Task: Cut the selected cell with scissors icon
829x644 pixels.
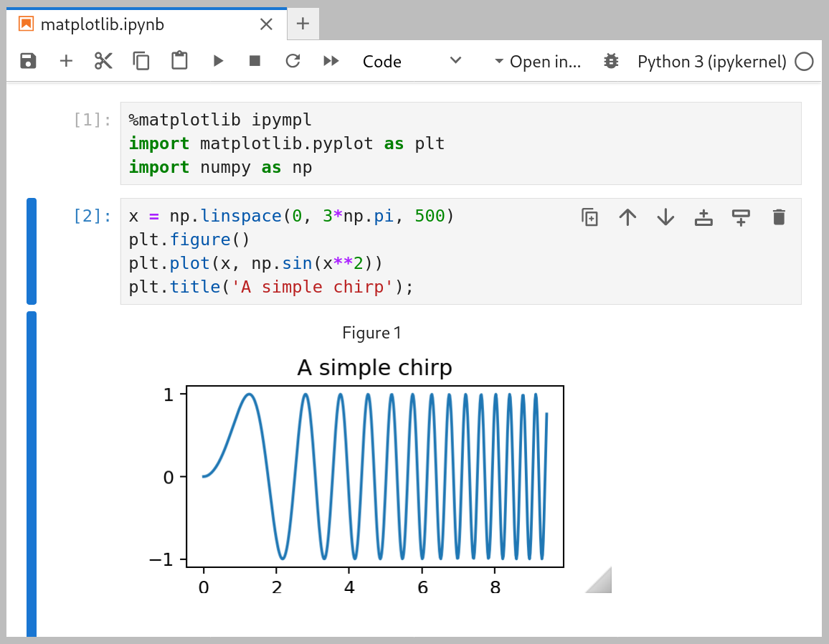Action: 103,62
